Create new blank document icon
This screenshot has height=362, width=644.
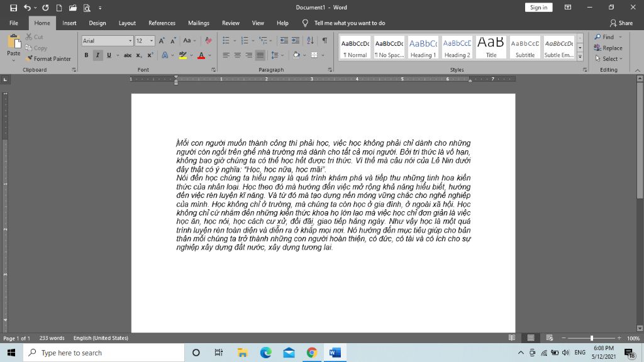(59, 8)
